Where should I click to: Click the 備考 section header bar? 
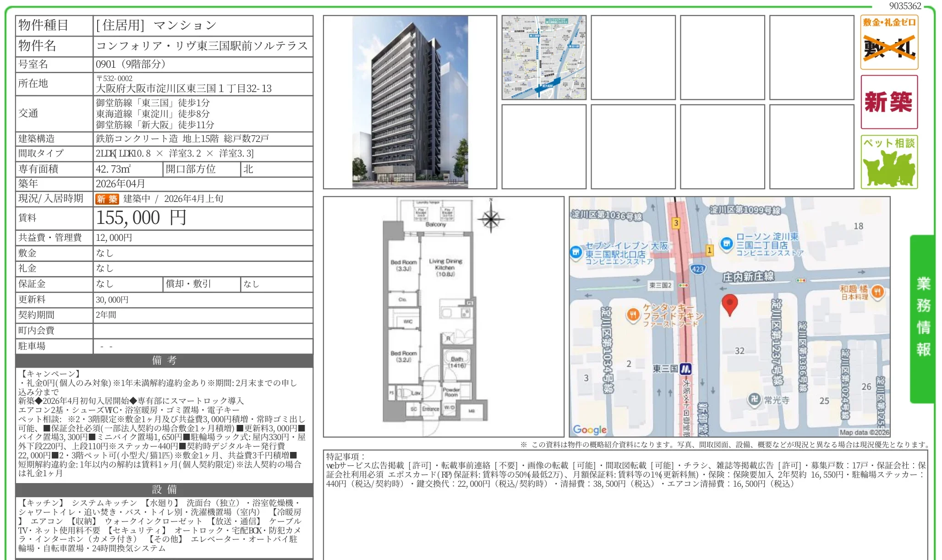(x=164, y=360)
